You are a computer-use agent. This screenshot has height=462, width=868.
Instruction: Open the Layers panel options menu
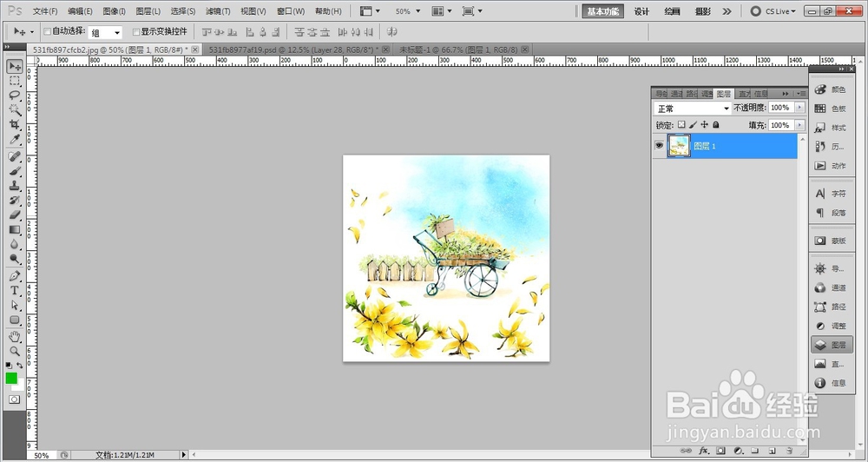click(x=801, y=94)
